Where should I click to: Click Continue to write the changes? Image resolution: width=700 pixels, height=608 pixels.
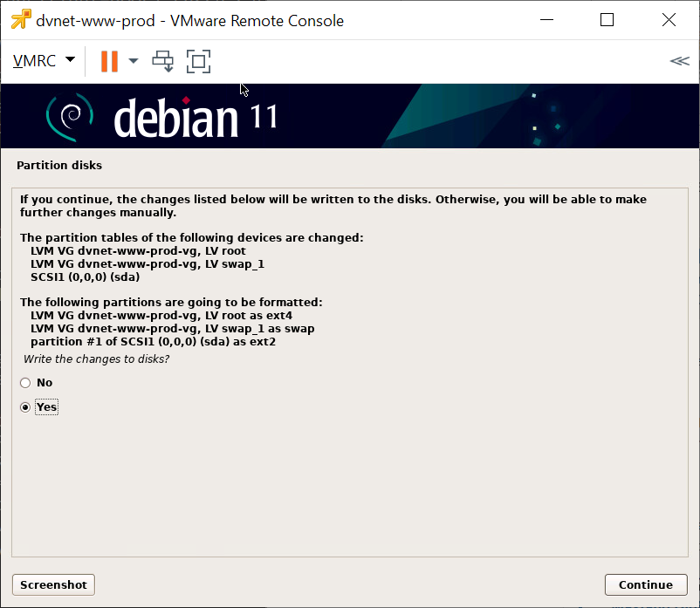[645, 584]
